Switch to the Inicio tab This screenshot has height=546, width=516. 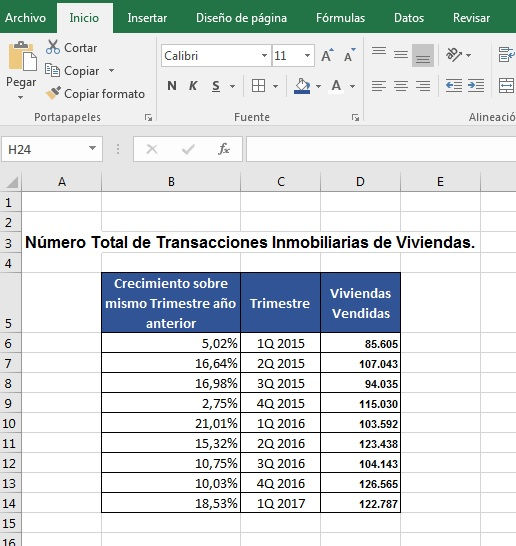click(84, 18)
